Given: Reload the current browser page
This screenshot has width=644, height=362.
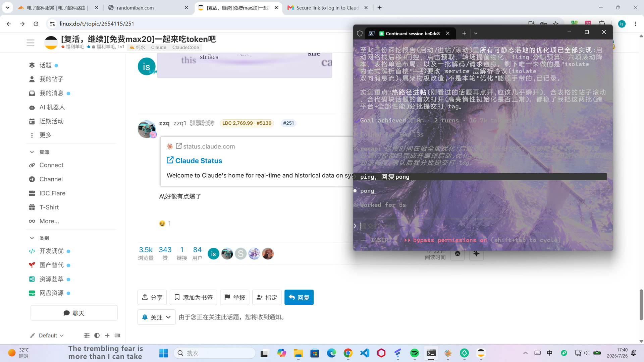Looking at the screenshot, I should tap(36, 24).
